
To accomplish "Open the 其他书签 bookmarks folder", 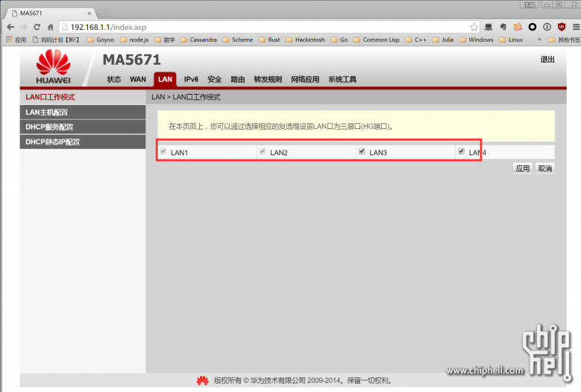I will [x=565, y=39].
